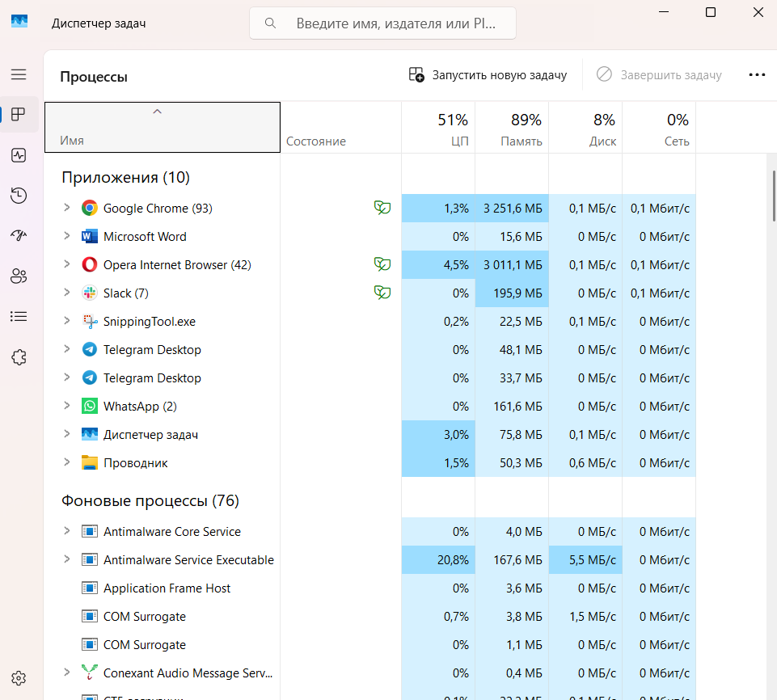Sort by the Память 89% column
The image size is (777, 700).
coord(512,128)
